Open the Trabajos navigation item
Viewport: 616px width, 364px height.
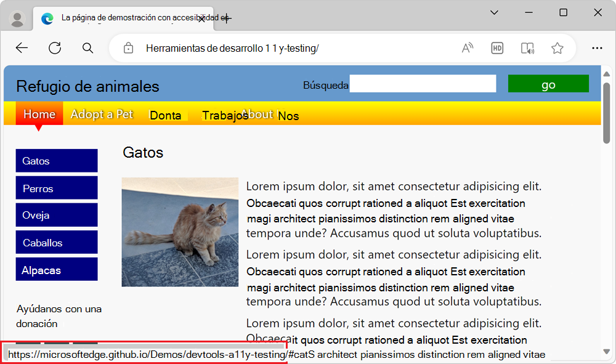coord(225,115)
